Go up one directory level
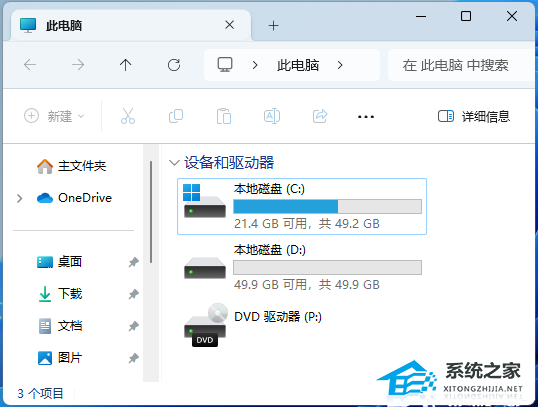Image resolution: width=538 pixels, height=407 pixels. (126, 65)
